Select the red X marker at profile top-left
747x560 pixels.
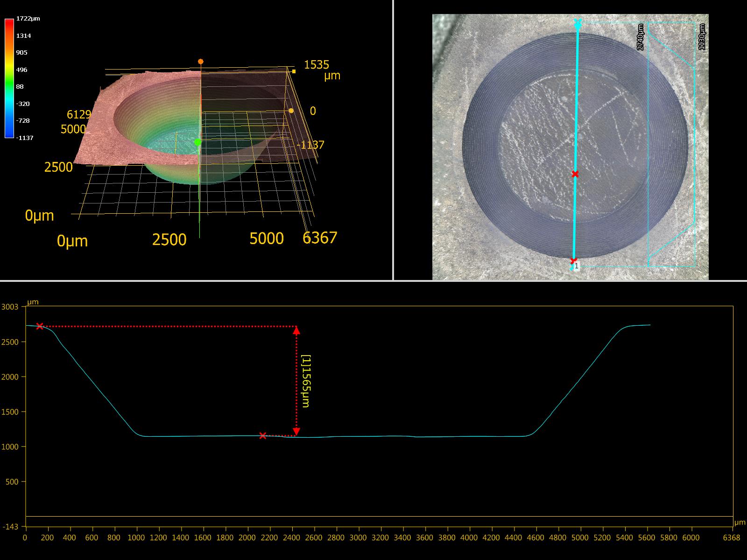(40, 326)
